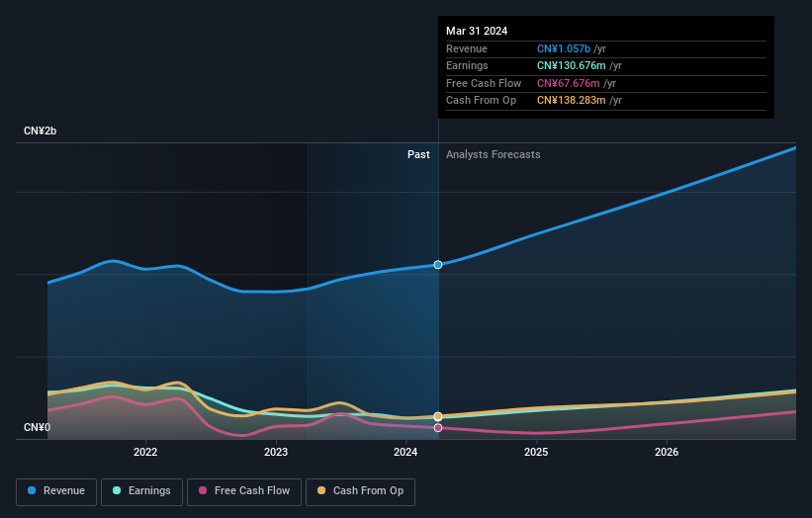812x518 pixels.
Task: Toggle the Free Cash Flow legend button
Action: tap(244, 491)
